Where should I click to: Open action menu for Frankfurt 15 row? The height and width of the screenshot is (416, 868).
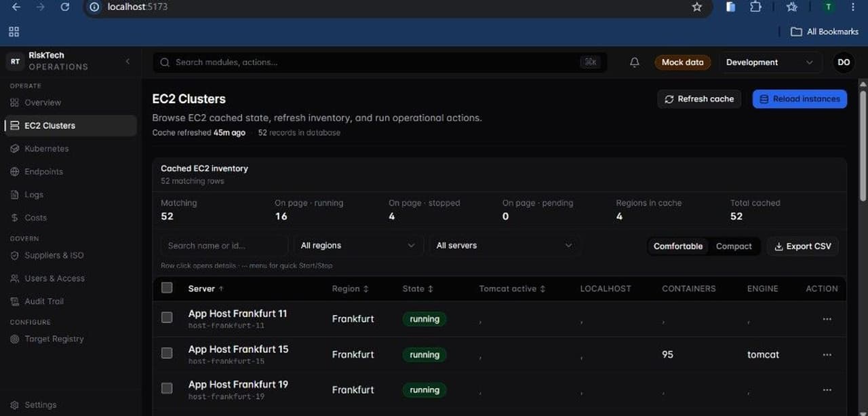coord(827,354)
